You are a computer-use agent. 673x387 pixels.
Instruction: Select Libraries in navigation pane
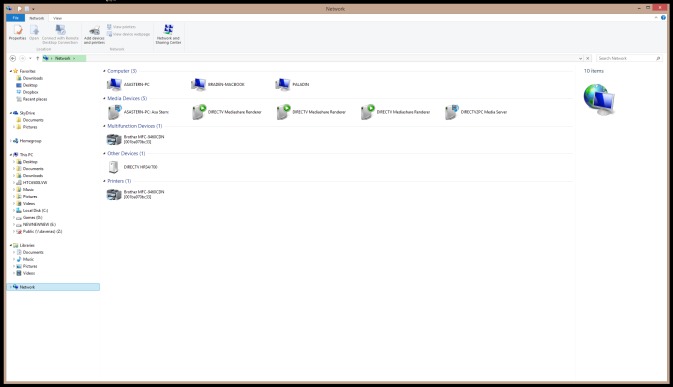[x=24, y=245]
